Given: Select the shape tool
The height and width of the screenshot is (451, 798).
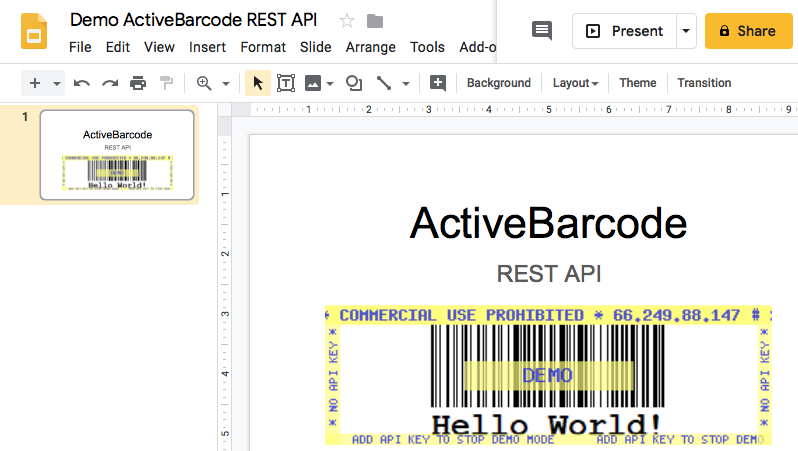Looking at the screenshot, I should pos(354,83).
